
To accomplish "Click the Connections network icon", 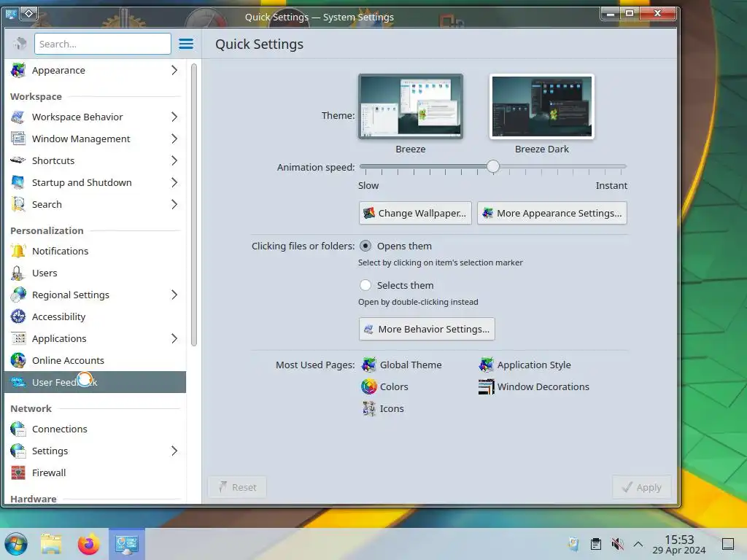I will pyautogui.click(x=18, y=429).
